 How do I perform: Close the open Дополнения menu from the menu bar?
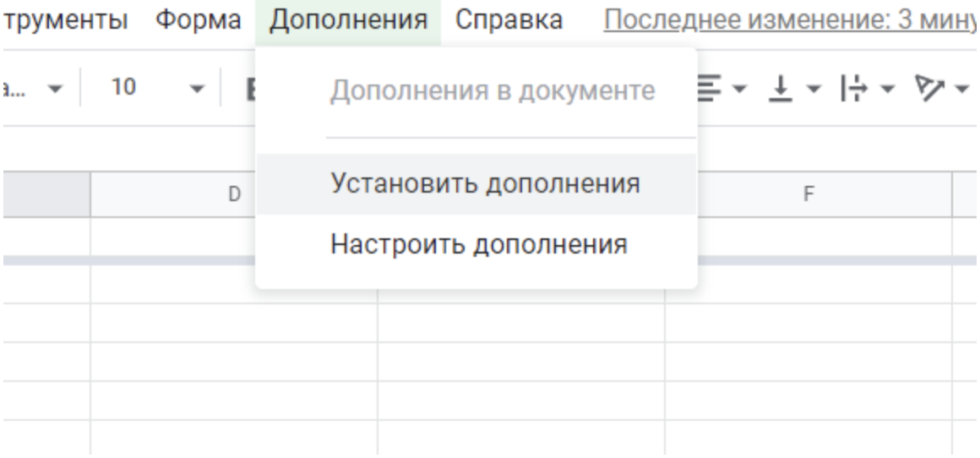point(348,22)
